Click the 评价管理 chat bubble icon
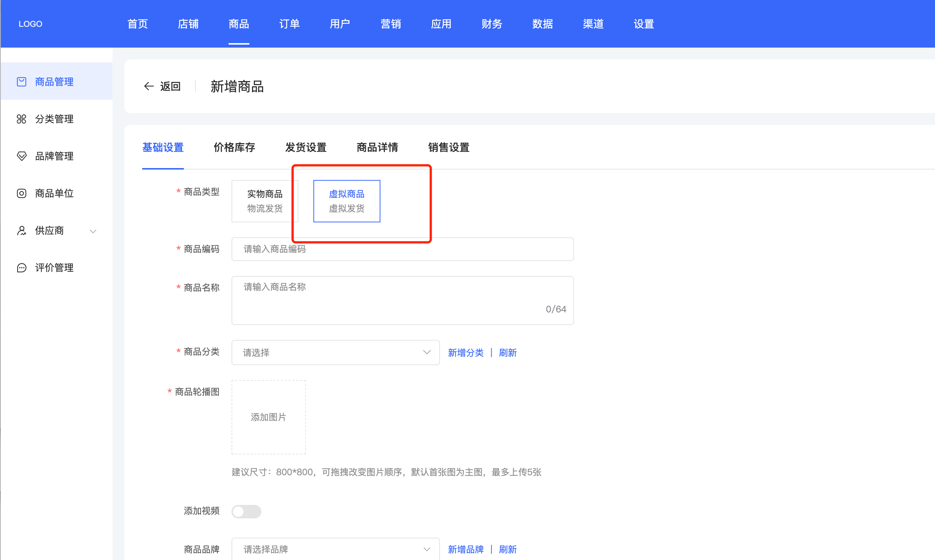935x560 pixels. pyautogui.click(x=22, y=268)
